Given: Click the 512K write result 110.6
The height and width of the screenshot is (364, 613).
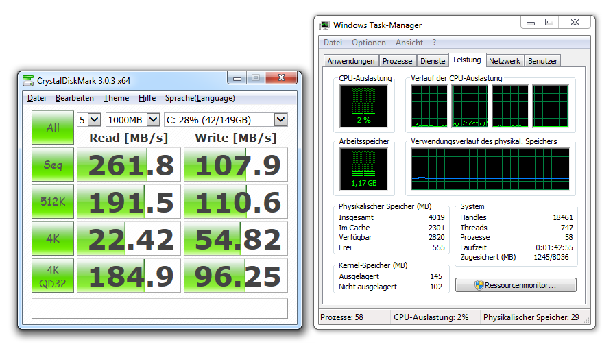Looking at the screenshot, I should 236,202.
